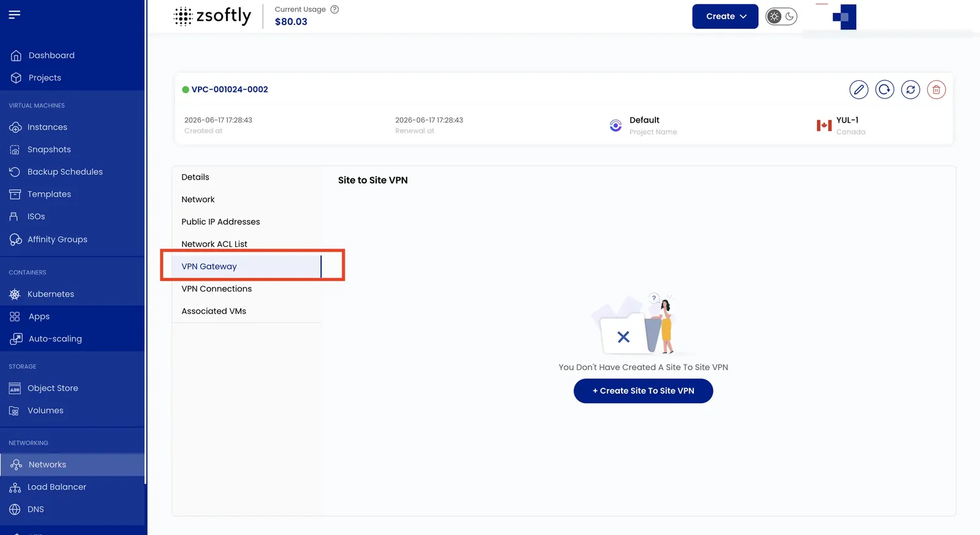Click the DNS globe icon
Viewport: 980px width, 535px height.
[x=15, y=510]
